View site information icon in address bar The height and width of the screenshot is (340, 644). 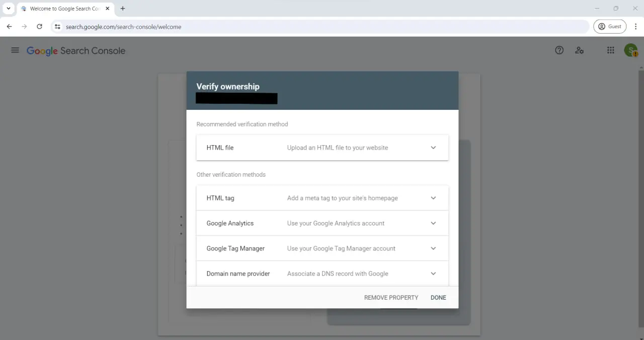point(57,27)
